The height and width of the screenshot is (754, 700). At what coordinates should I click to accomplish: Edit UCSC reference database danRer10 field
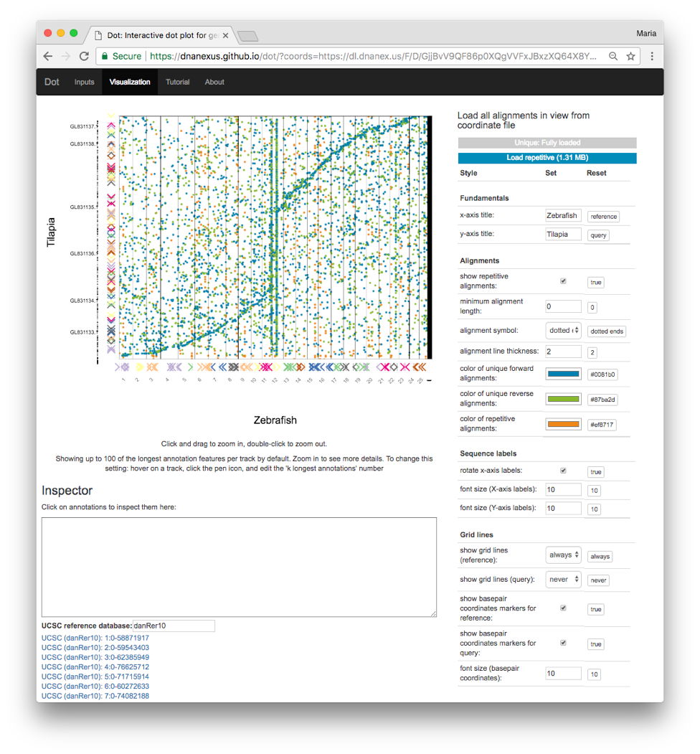point(174,626)
